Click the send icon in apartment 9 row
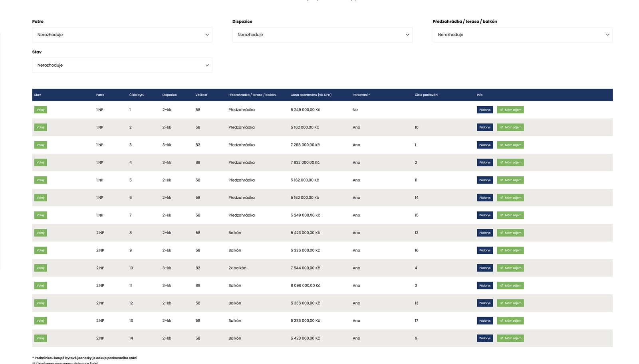The height and width of the screenshot is (364, 639). click(x=502, y=250)
